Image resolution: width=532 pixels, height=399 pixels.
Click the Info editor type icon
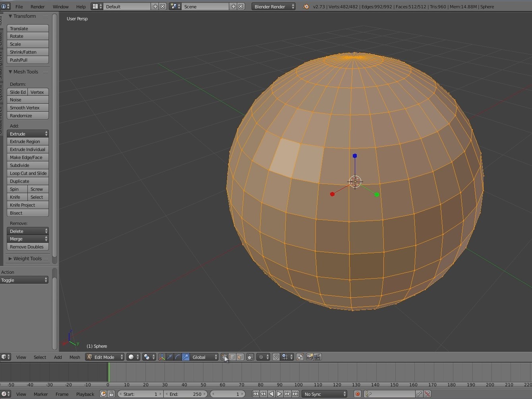pos(6,6)
